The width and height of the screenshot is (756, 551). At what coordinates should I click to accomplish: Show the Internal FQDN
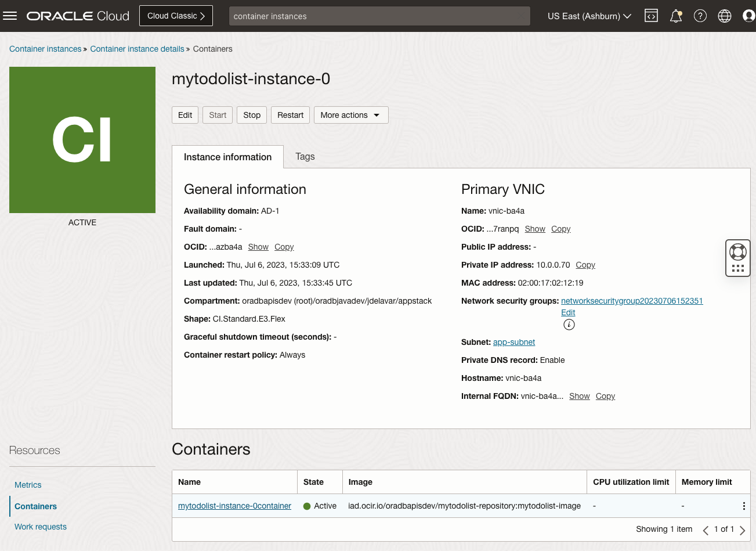click(x=580, y=396)
